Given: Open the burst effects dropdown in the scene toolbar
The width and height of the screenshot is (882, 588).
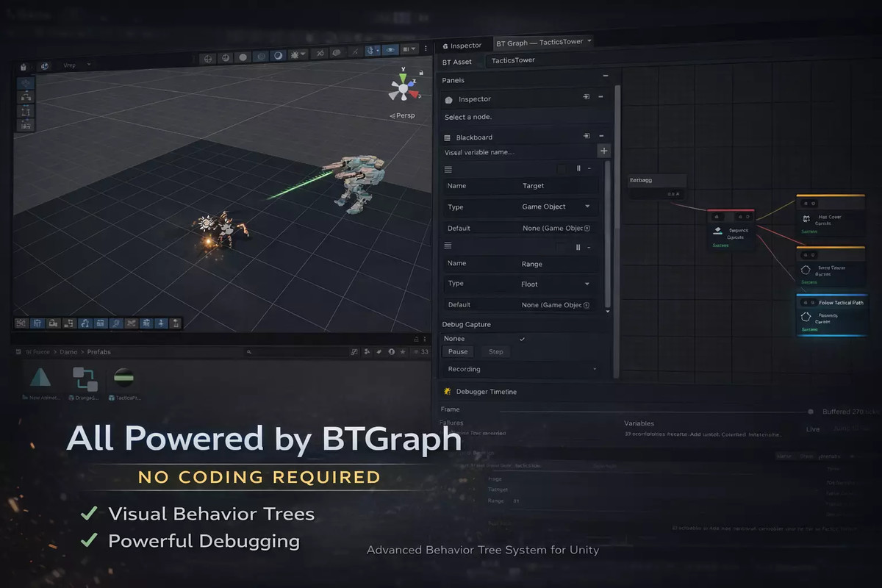Looking at the screenshot, I should point(298,54).
